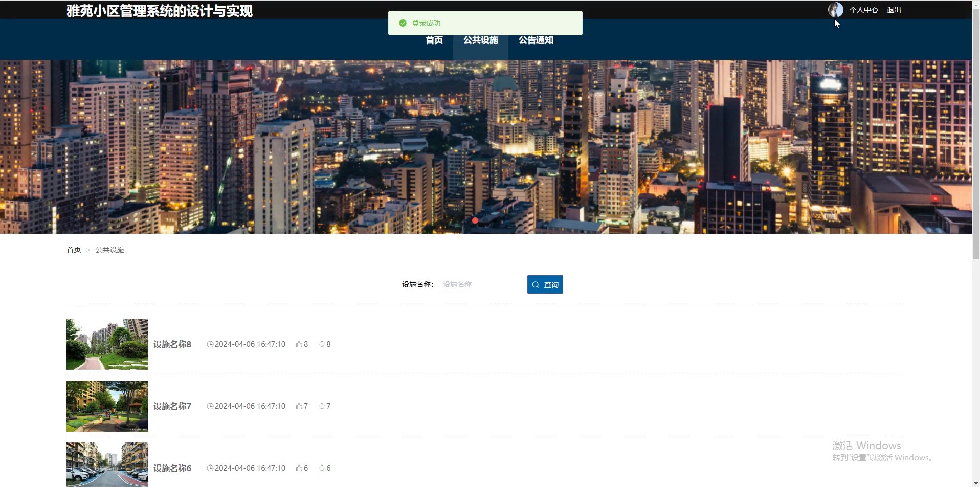Click 公共设施 breadcrumb text
This screenshot has width=980, height=487.
[x=109, y=250]
